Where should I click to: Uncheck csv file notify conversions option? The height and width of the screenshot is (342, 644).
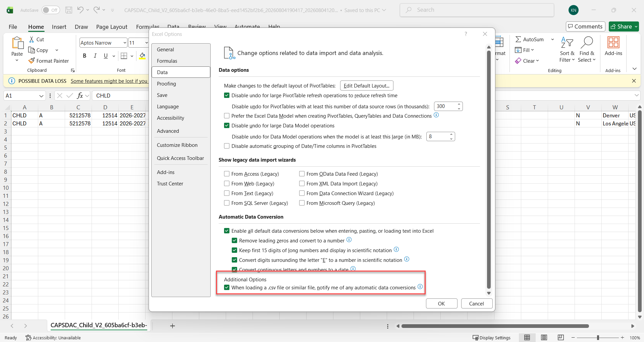[x=227, y=288]
